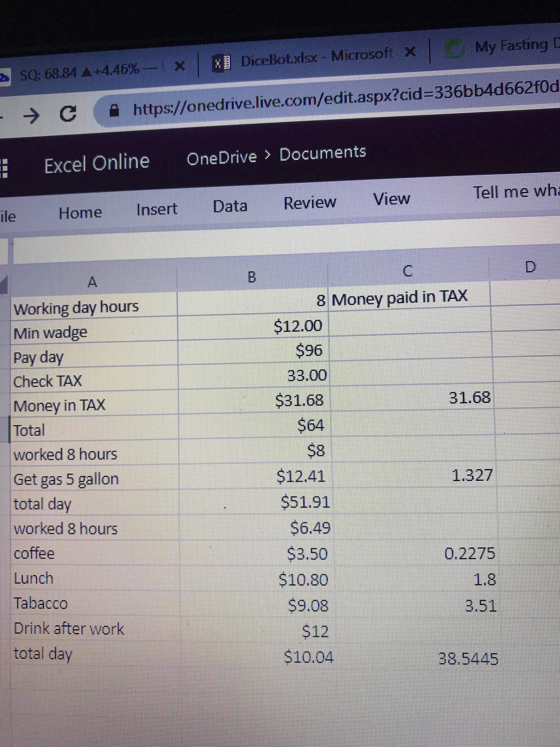
Task: Open the Home ribbon tab
Action: pyautogui.click(x=80, y=213)
